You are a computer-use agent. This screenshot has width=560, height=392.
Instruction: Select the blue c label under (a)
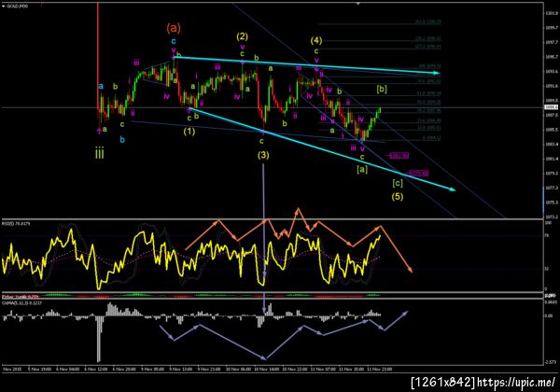pyautogui.click(x=174, y=41)
